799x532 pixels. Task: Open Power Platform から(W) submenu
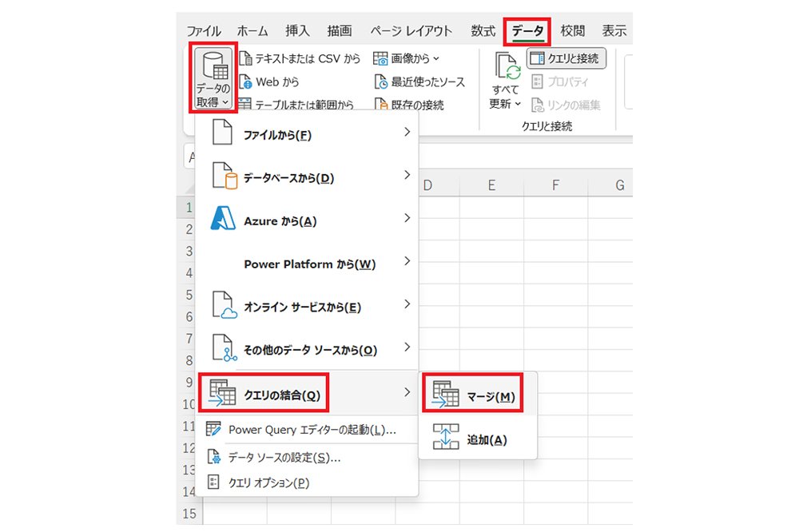[x=307, y=263]
